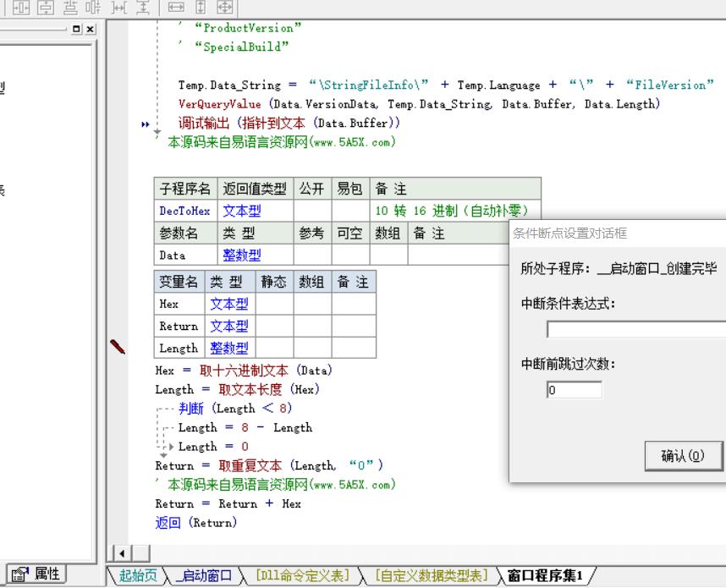Click the center horizontally in window toolbar icon

click(x=21, y=7)
